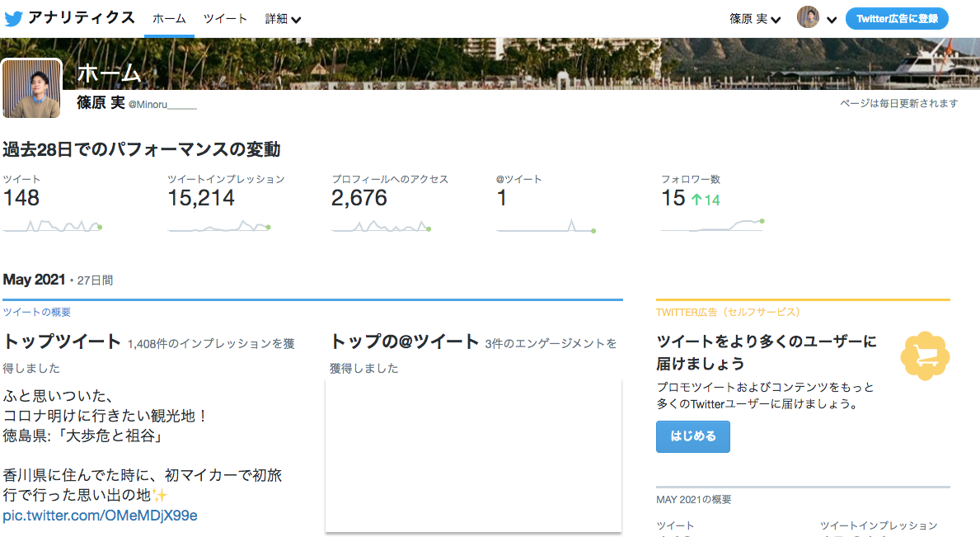Click the プロフィールへのアクセス sparkline graph
This screenshot has width=980, height=537.
pos(381,225)
